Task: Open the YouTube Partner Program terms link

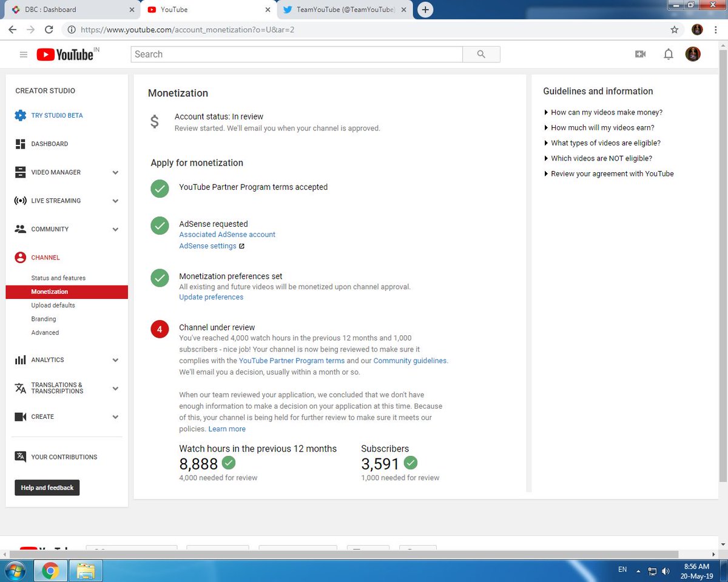Action: 292,361
